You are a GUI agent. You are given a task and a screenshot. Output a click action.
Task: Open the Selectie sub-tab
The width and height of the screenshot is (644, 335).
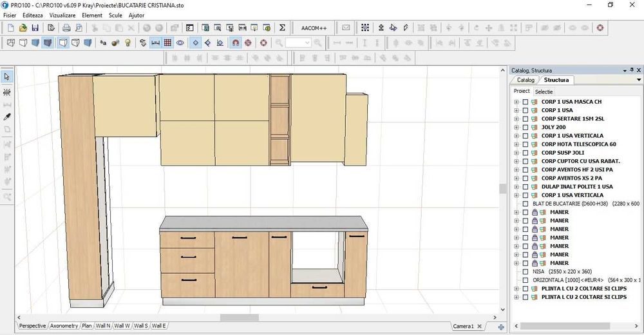tap(544, 91)
